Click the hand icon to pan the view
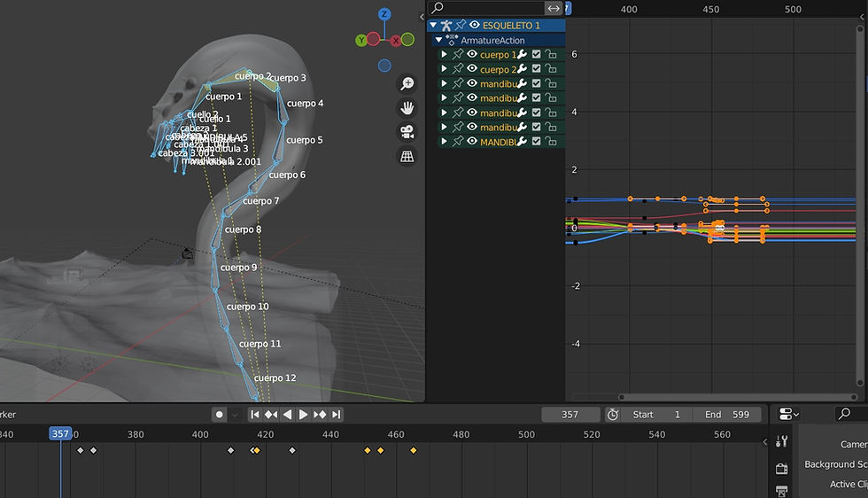The image size is (868, 498). point(407,108)
